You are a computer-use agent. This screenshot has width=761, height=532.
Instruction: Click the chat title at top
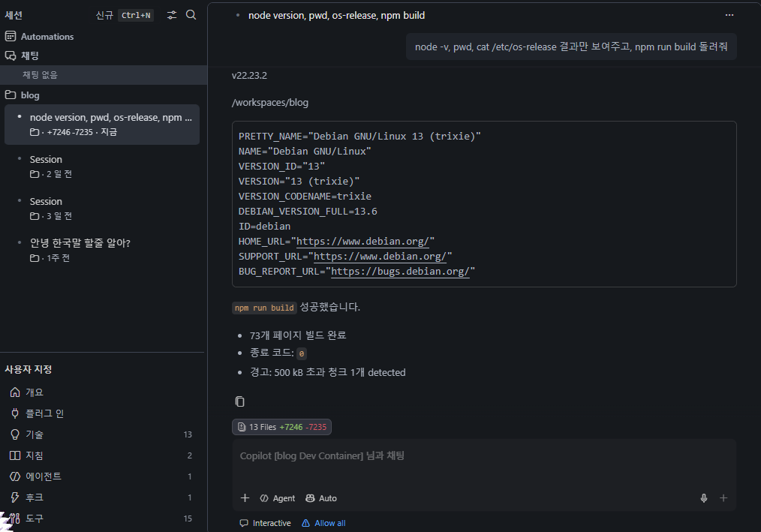[x=336, y=15]
